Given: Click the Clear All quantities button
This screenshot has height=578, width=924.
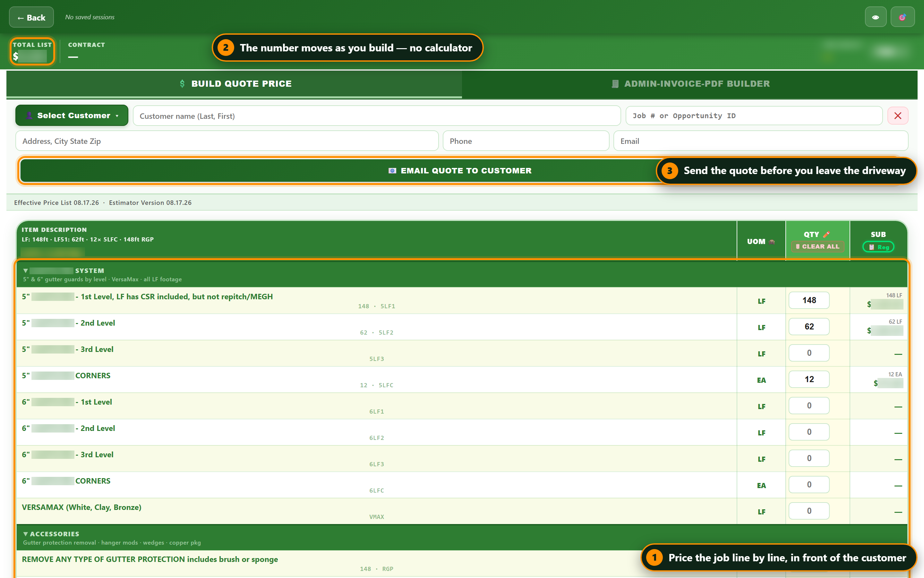Looking at the screenshot, I should tap(817, 247).
